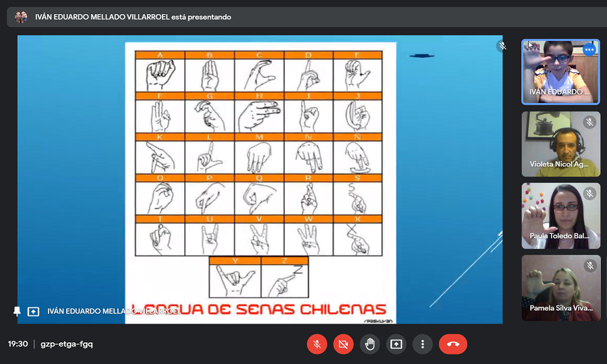The width and height of the screenshot is (607, 364).
Task: Unpin the presentation using the pin icon
Action: (x=17, y=311)
